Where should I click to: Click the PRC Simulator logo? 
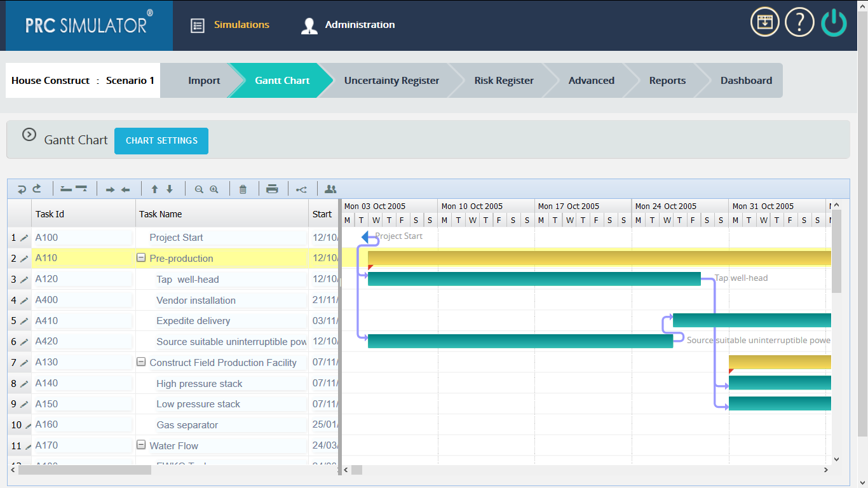[x=89, y=25]
